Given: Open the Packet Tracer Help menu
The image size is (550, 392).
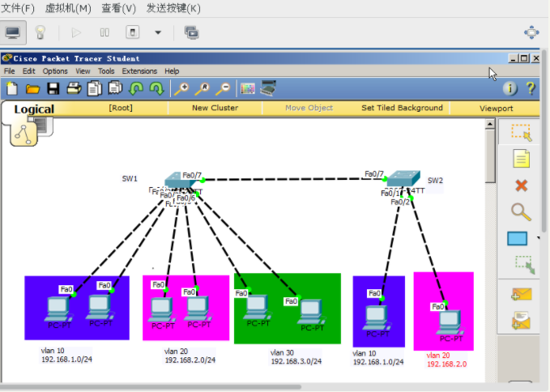Looking at the screenshot, I should pyautogui.click(x=172, y=71).
